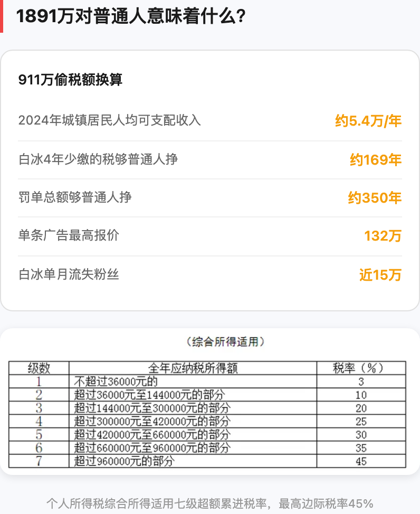Open the tax rate table image
Screen dimensions: 420x514
pyautogui.click(x=209, y=406)
